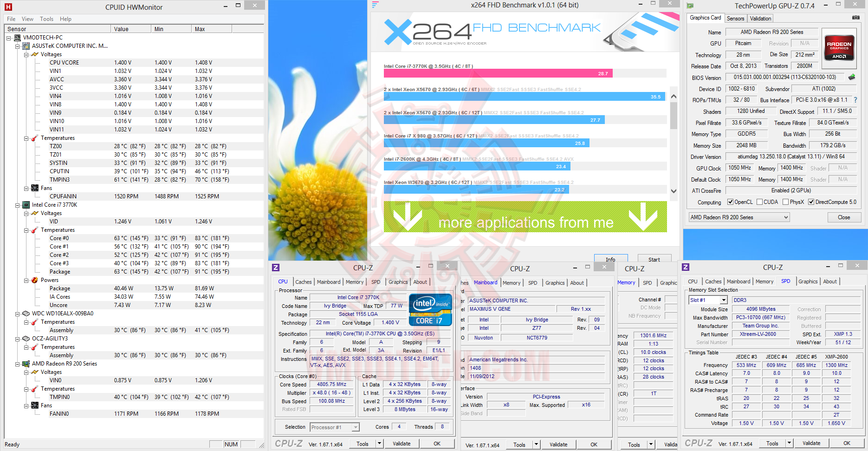The width and height of the screenshot is (868, 451).
Task: Click the GPU-Z title bar app icon
Action: 690,6
